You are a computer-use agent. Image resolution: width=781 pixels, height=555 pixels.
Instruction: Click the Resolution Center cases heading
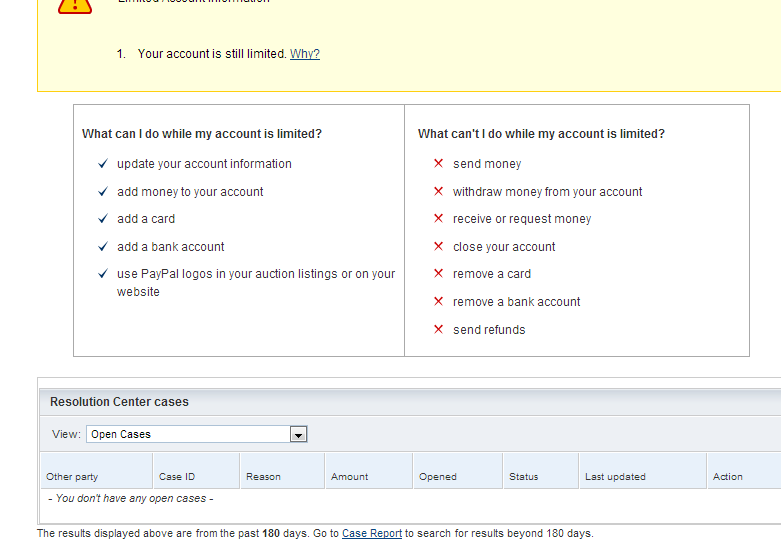coord(119,402)
